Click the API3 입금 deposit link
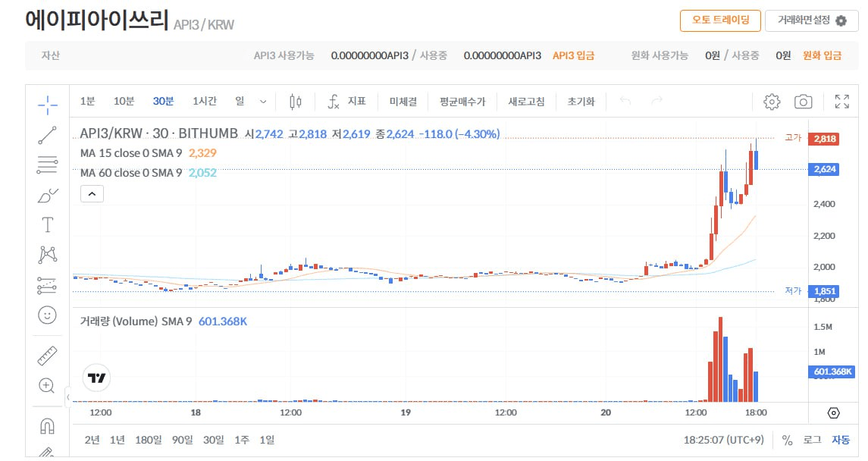Viewport: 868px width, 461px height. [574, 55]
